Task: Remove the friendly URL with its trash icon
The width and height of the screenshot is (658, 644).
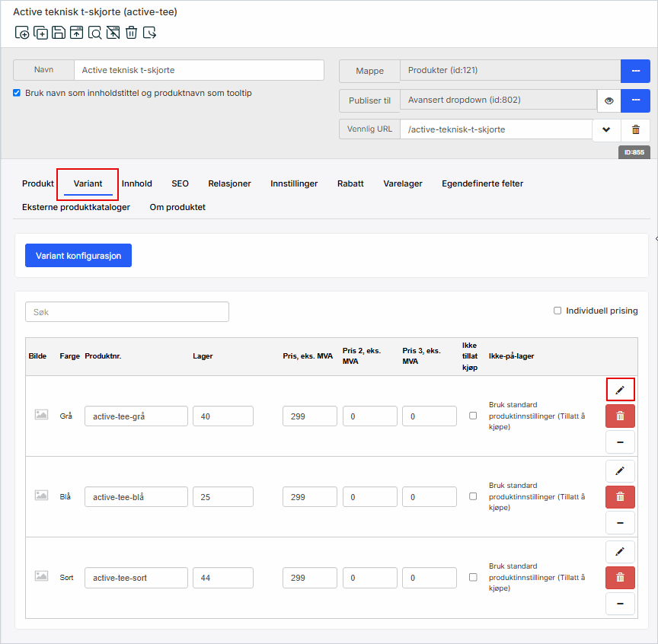Action: pyautogui.click(x=635, y=129)
